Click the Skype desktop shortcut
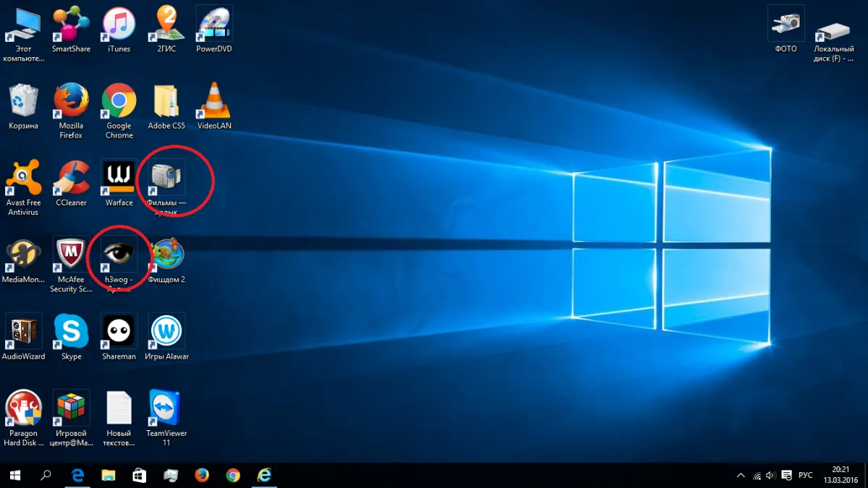The image size is (868, 488). [71, 337]
